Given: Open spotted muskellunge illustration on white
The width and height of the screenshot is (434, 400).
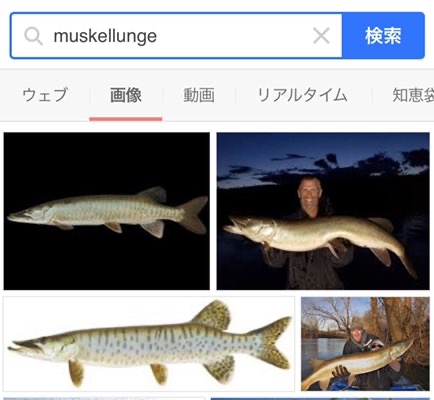Looking at the screenshot, I should (x=149, y=344).
